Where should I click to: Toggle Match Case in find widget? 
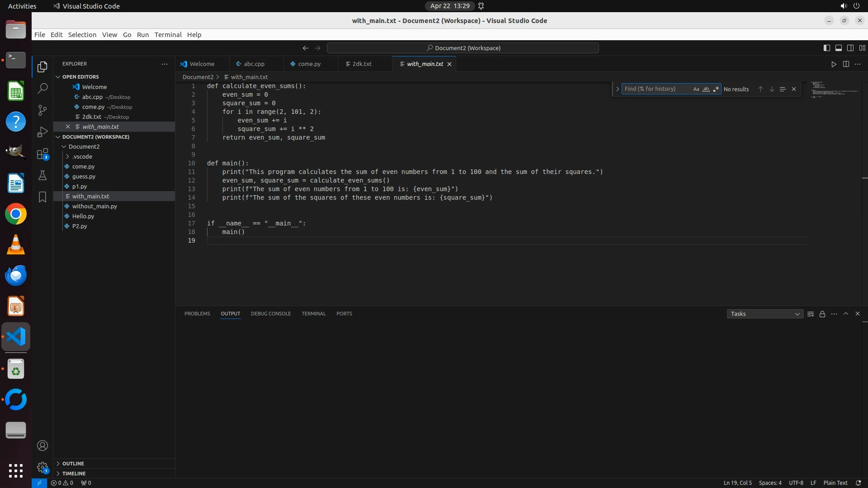coord(696,89)
